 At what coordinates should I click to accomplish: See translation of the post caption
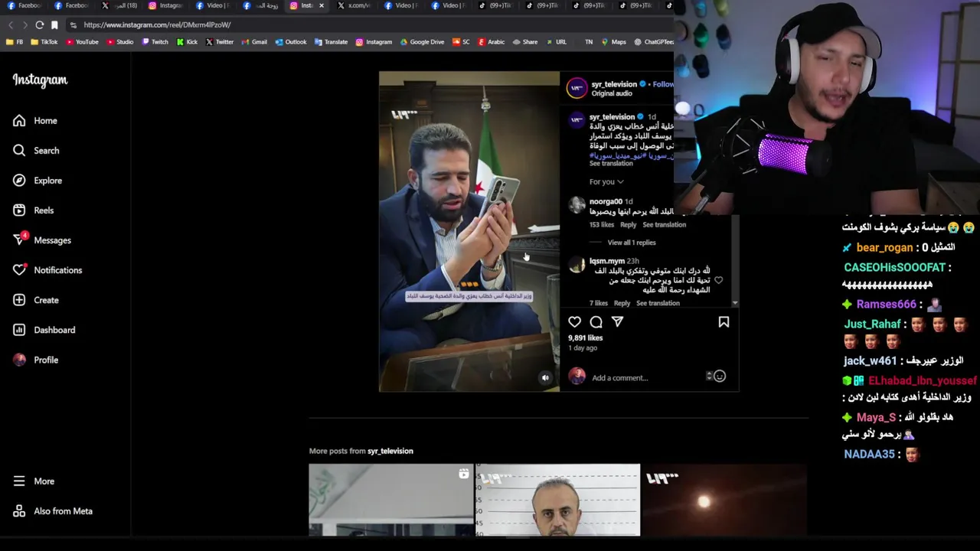(611, 163)
